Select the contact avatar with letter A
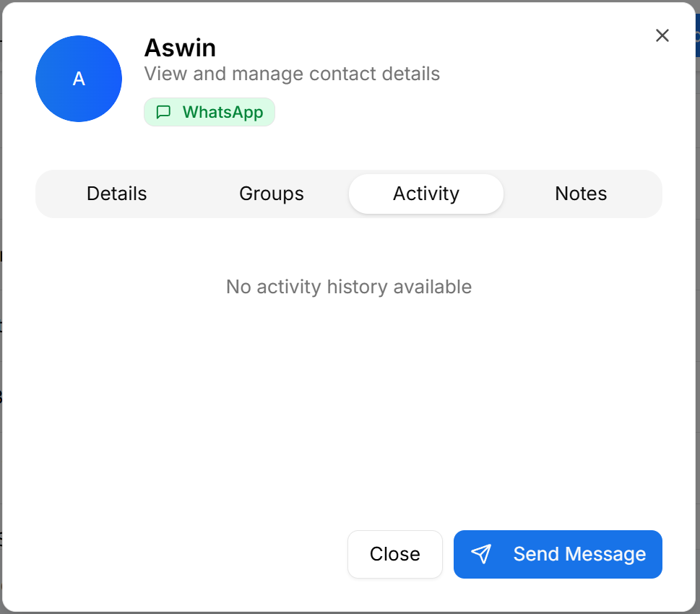This screenshot has width=700, height=614. coord(78,79)
